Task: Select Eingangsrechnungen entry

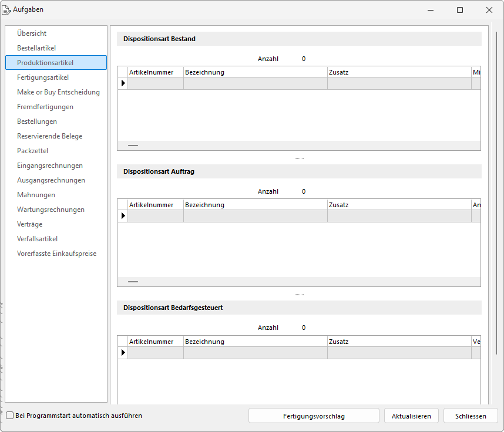Action: (x=50, y=166)
